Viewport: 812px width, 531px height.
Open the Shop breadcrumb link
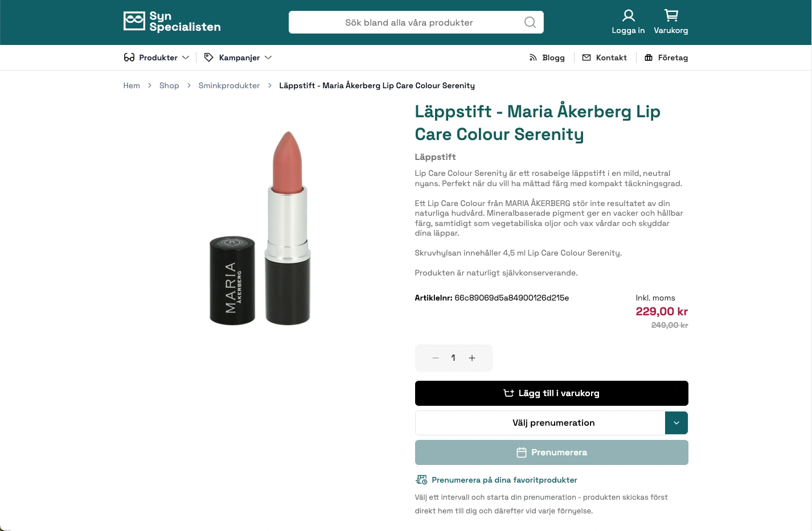coord(169,85)
